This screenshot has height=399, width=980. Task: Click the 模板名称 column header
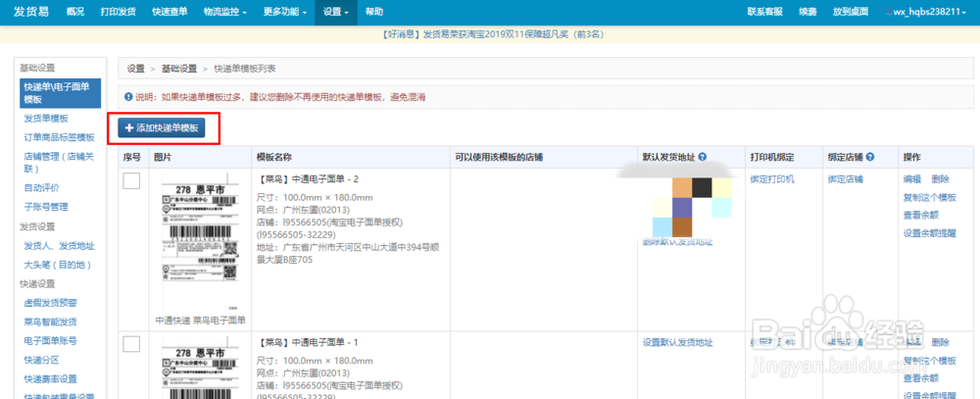point(274,157)
